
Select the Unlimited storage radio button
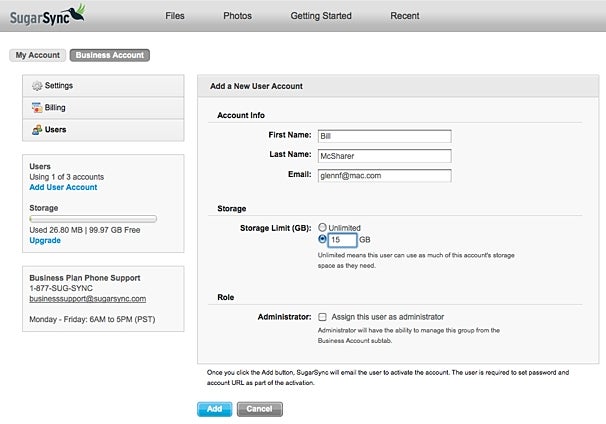coord(322,227)
